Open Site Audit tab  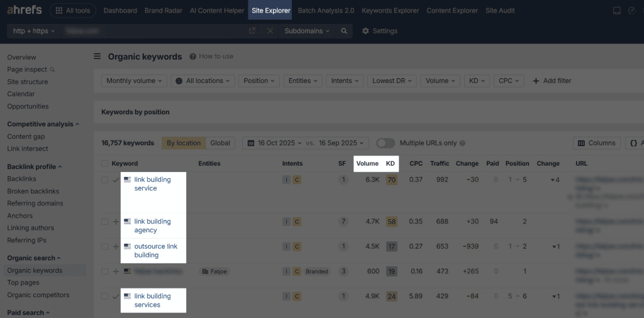click(x=500, y=11)
